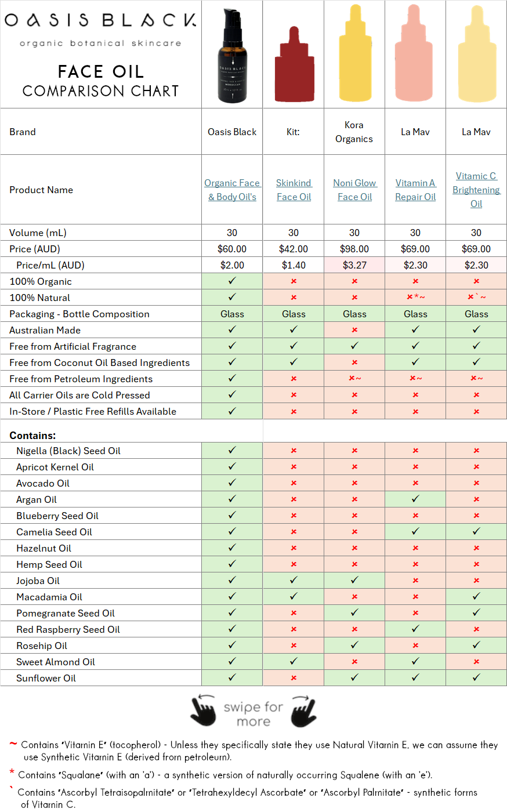Click Kit: Jojoba Oil checkmark
This screenshot has height=812, width=507.
point(294,581)
